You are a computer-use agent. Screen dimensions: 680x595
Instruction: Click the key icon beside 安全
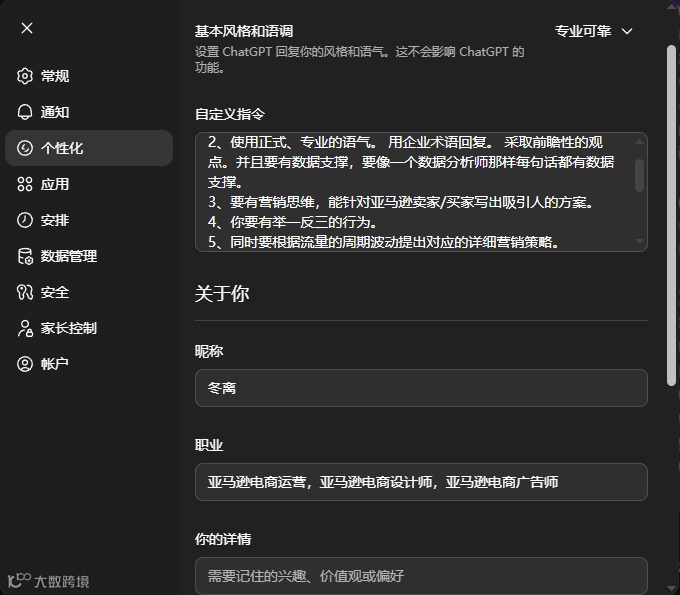click(x=25, y=292)
